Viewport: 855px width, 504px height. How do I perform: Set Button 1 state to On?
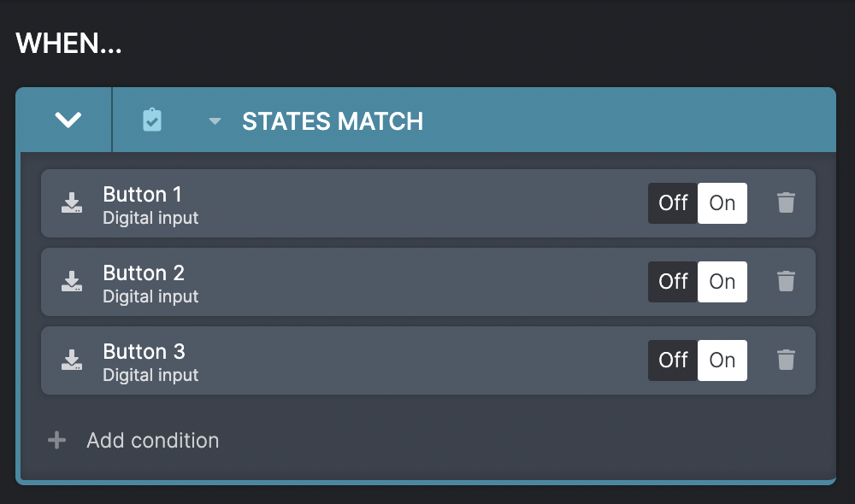(722, 203)
